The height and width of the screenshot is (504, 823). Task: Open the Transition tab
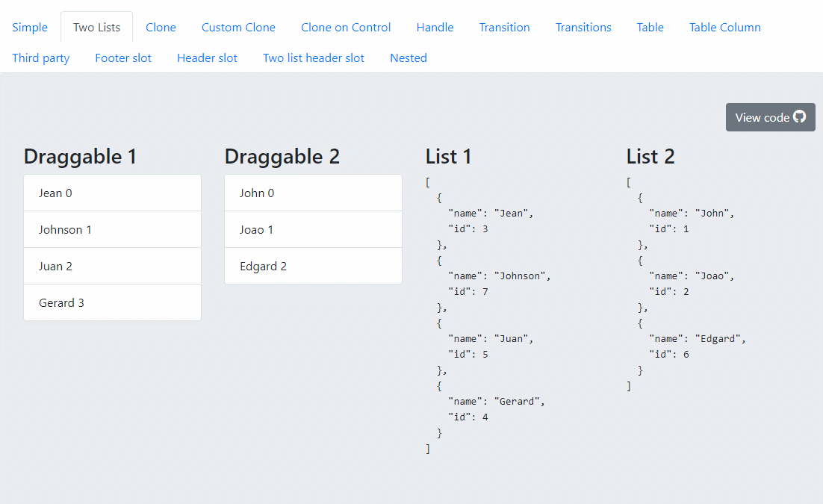pos(504,28)
